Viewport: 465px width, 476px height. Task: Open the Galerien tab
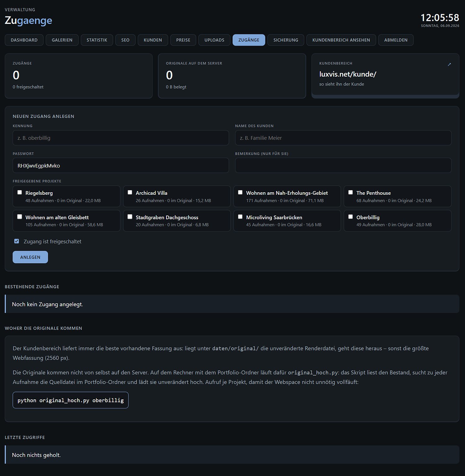pyautogui.click(x=62, y=40)
